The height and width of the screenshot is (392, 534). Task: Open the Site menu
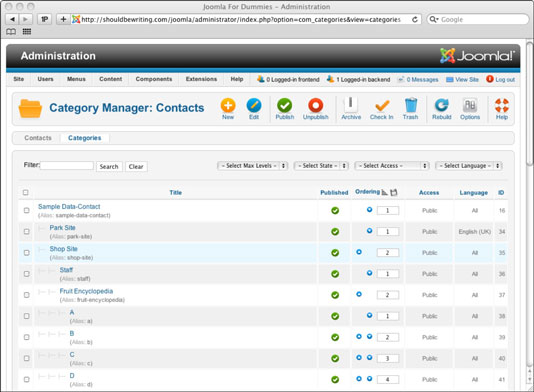19,79
